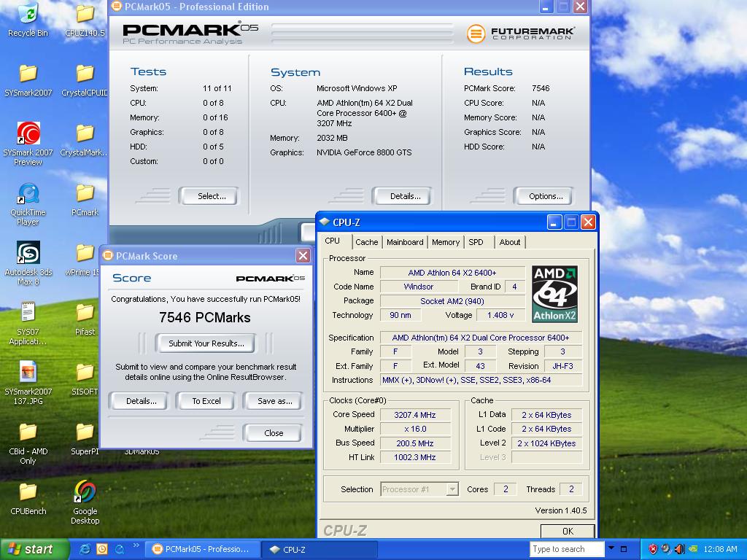
Task: Click Details... in PCMark Score dialog
Action: point(139,401)
